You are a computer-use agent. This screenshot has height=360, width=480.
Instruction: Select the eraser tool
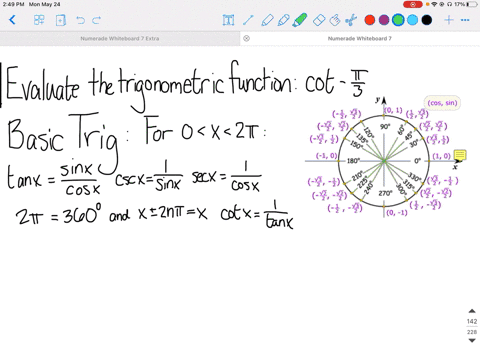click(319, 20)
